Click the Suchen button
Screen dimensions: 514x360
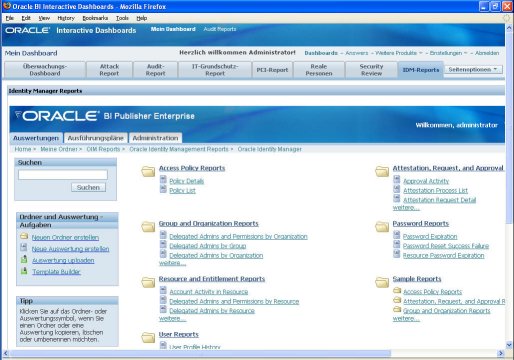click(x=88, y=187)
